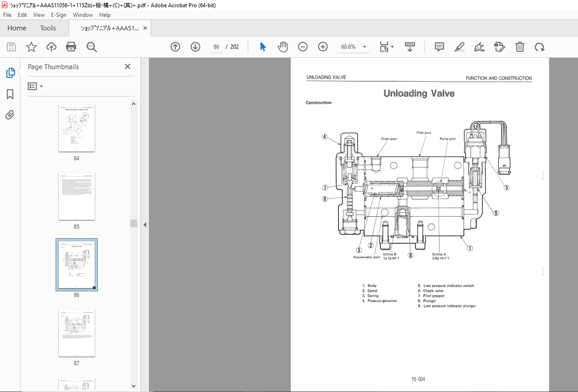Expand the page display options arrow

(x=392, y=47)
